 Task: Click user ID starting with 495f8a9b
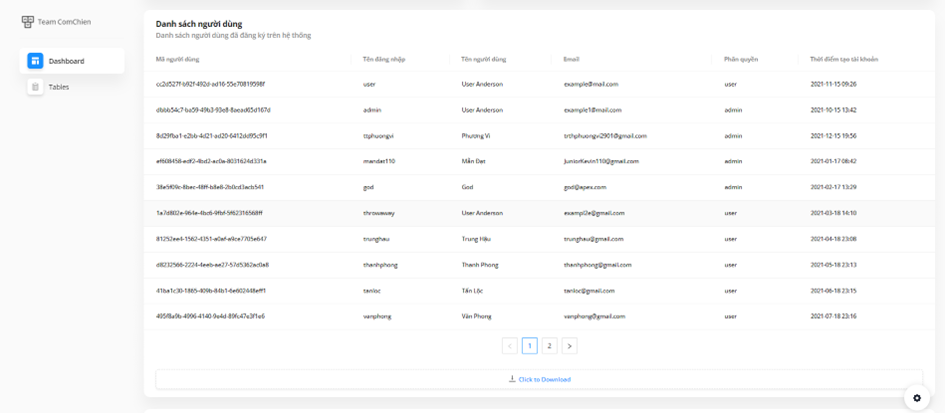click(x=210, y=316)
